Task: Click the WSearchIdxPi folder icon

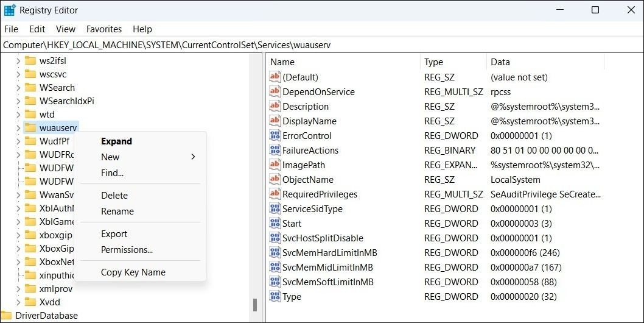Action: pos(30,101)
